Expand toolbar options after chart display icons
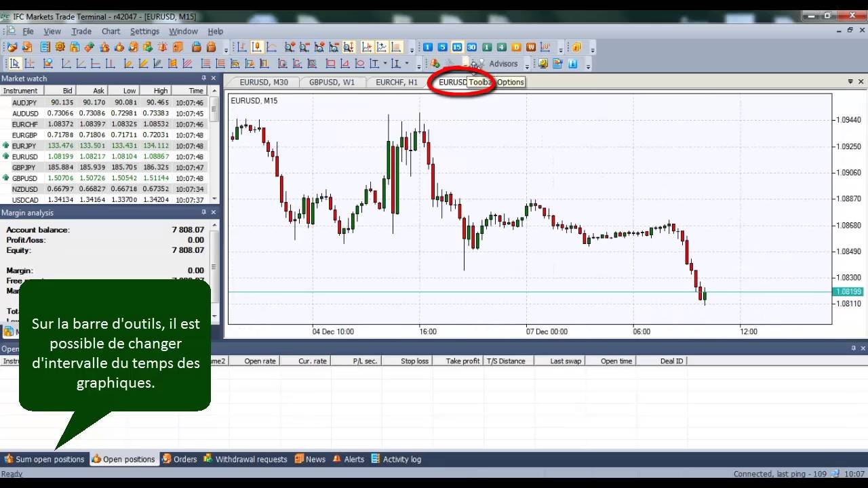Screen dimensions: 868x488 click(412, 49)
